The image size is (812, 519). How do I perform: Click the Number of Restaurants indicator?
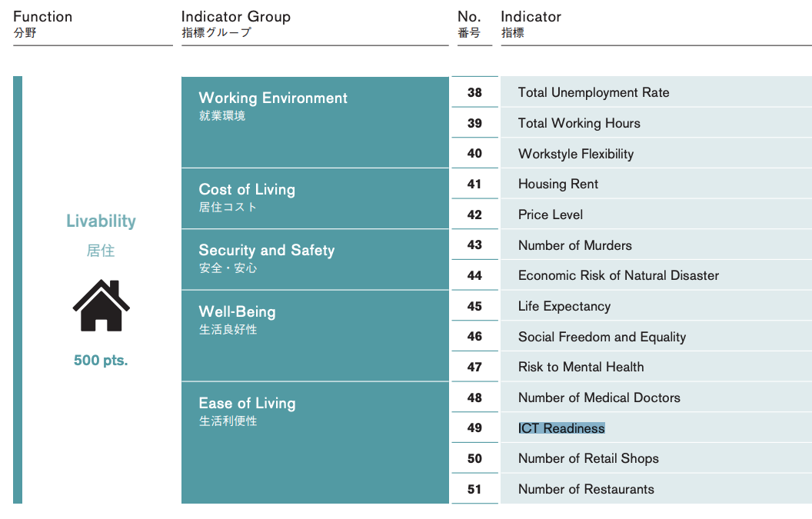(x=586, y=489)
